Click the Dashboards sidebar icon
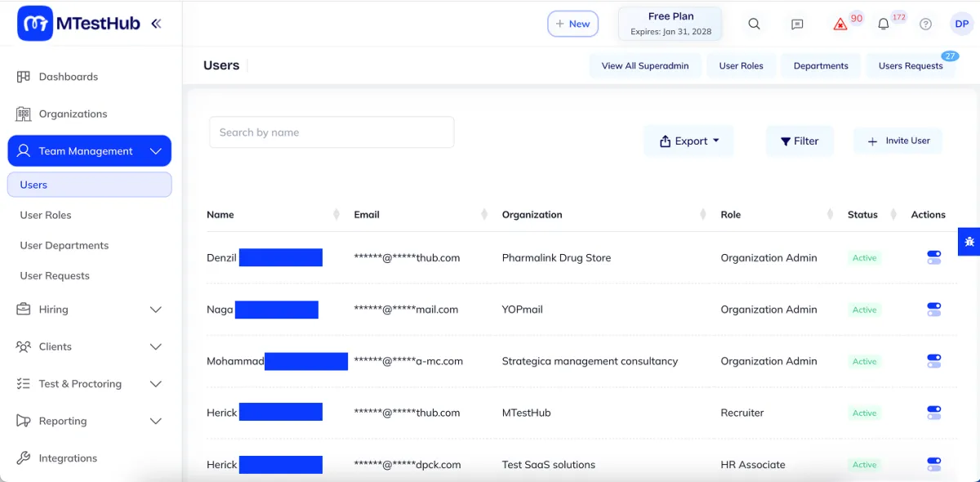 click(x=24, y=77)
